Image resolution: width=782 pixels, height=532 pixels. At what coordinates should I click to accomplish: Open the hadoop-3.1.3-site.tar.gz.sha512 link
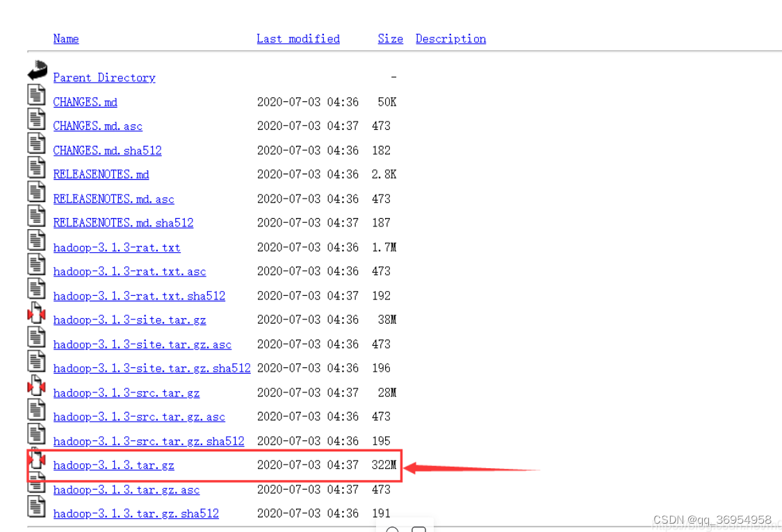coord(152,368)
